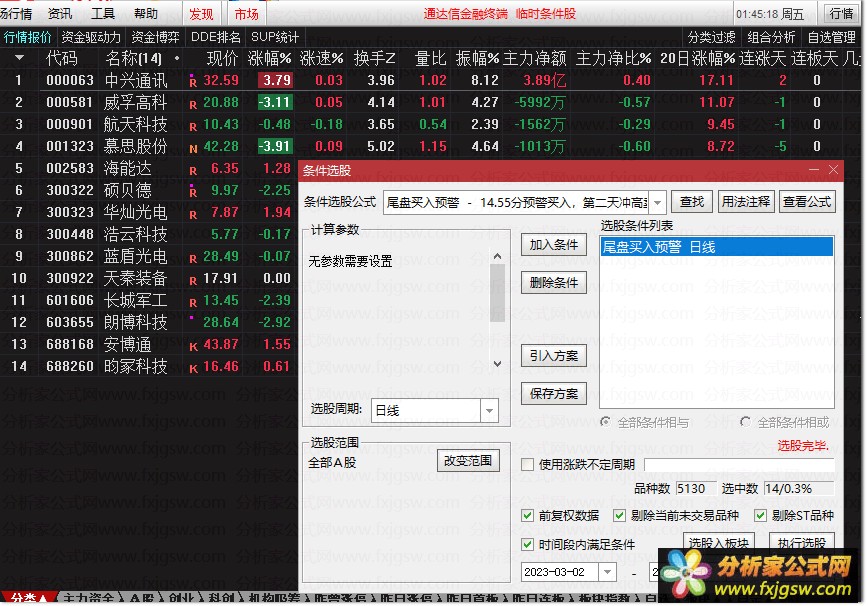The width and height of the screenshot is (868, 606).
Task: Click the 加入条件 button
Action: [554, 245]
